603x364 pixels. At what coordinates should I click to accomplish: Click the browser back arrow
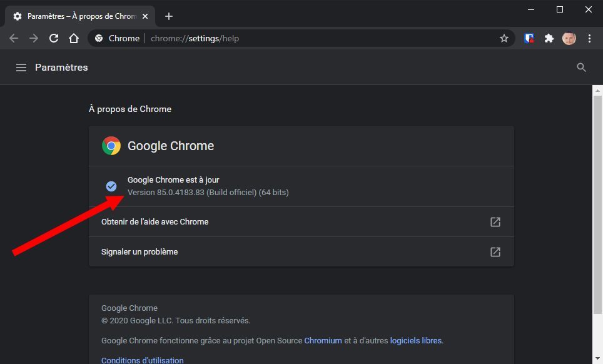(x=14, y=38)
